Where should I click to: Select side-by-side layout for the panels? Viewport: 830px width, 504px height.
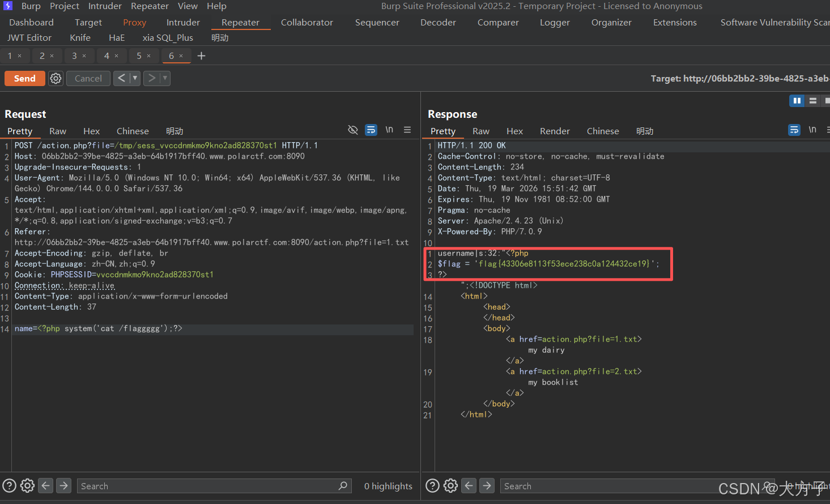click(797, 101)
